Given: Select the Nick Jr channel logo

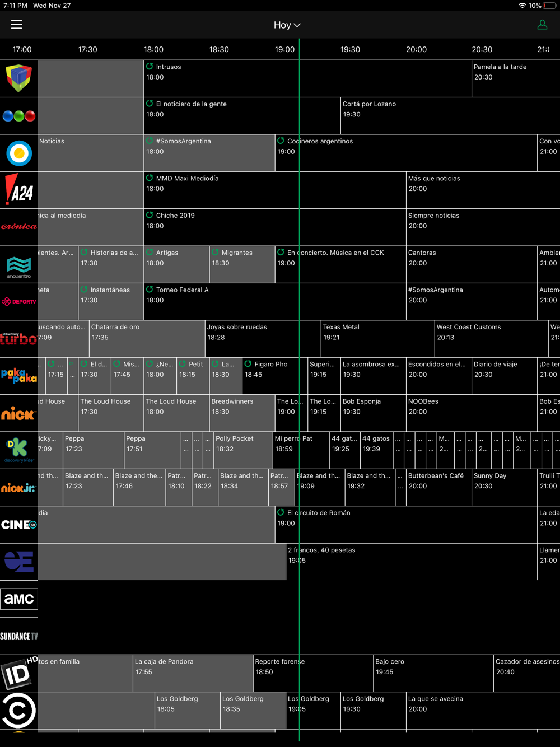Looking at the screenshot, I should click(x=19, y=488).
